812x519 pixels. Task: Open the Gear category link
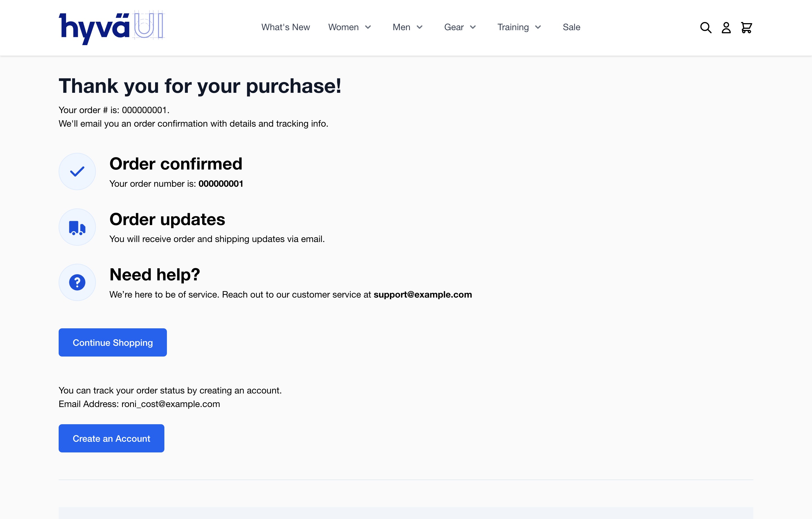[454, 27]
